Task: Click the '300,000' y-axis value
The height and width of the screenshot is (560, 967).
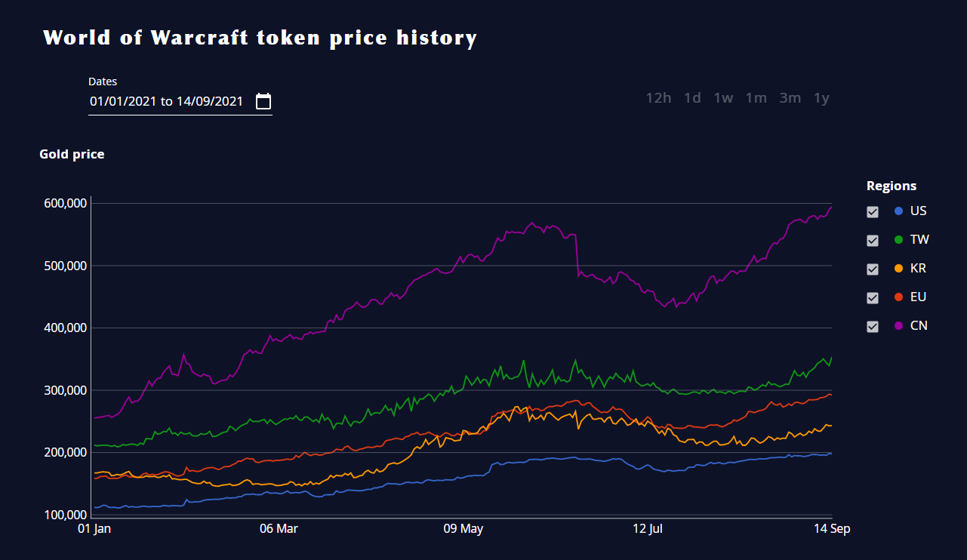Action: [66, 390]
